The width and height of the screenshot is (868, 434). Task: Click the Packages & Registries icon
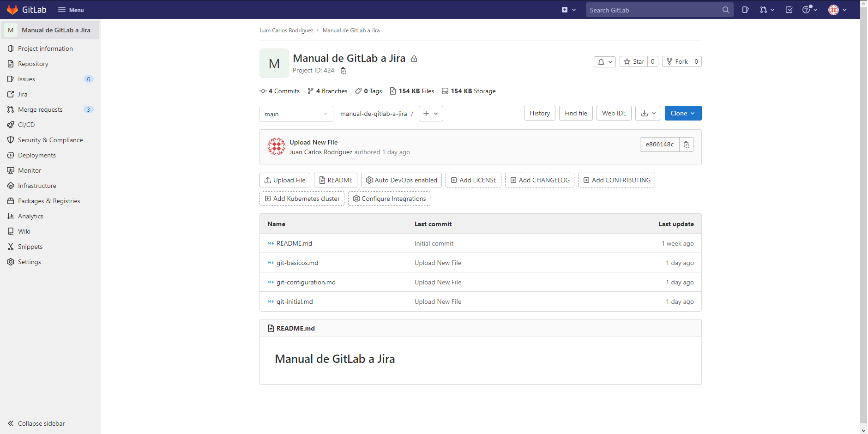coord(11,201)
